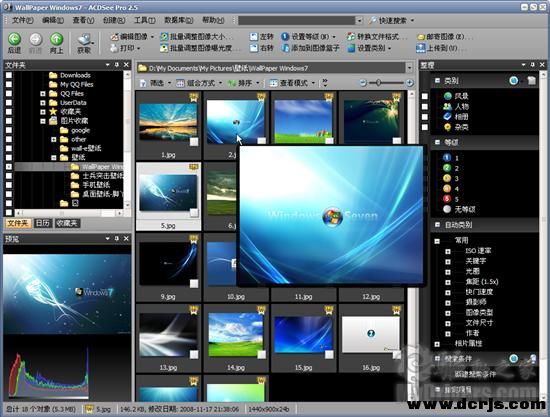
Task: Click the 风景 landscape category icon
Action: [x=448, y=96]
